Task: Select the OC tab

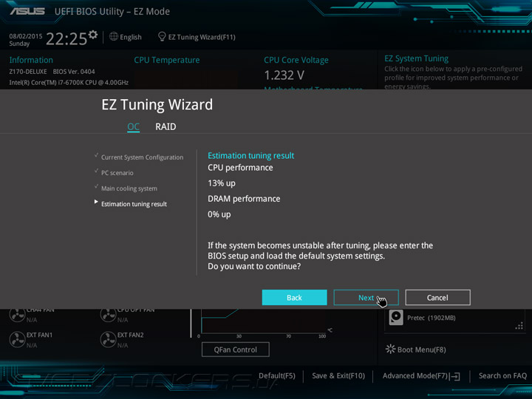Action: coord(133,126)
